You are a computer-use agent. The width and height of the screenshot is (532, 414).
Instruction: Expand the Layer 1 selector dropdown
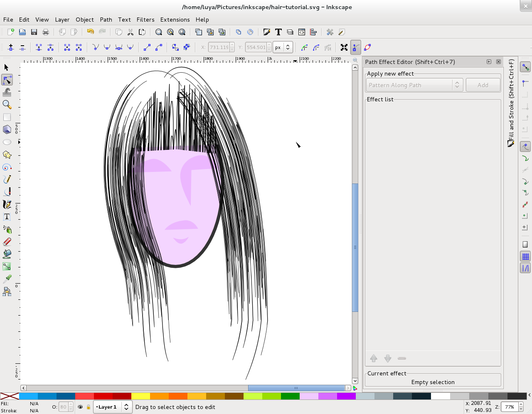[113, 407]
